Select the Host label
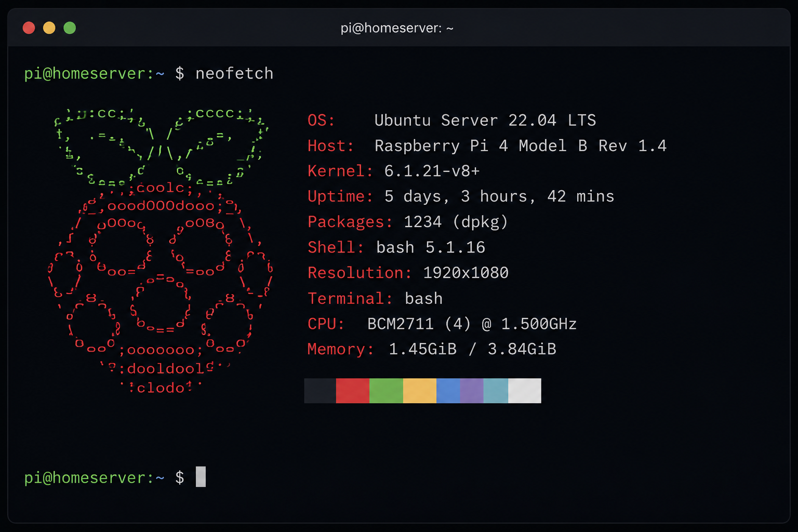Image resolution: width=798 pixels, height=532 pixels. pos(330,145)
